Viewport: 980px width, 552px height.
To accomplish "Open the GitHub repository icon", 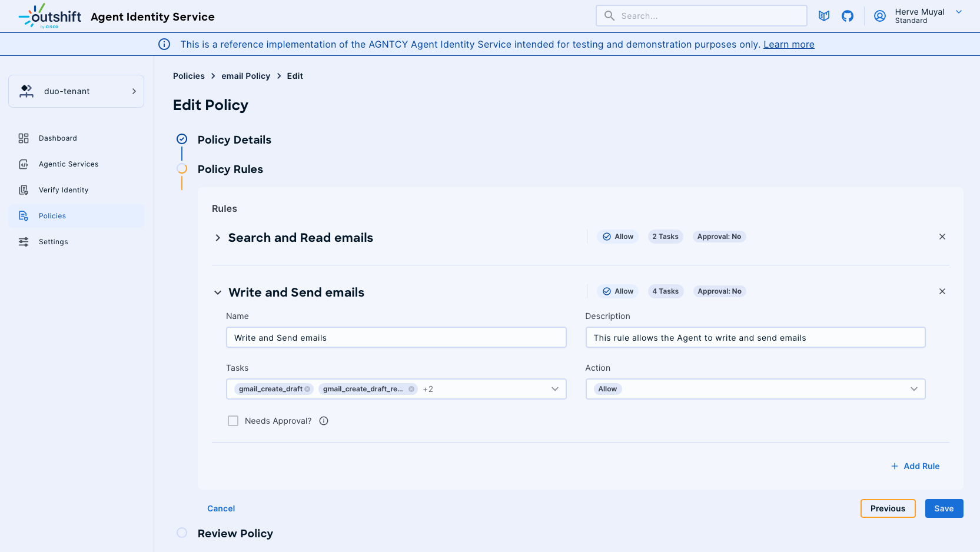I will (x=848, y=16).
